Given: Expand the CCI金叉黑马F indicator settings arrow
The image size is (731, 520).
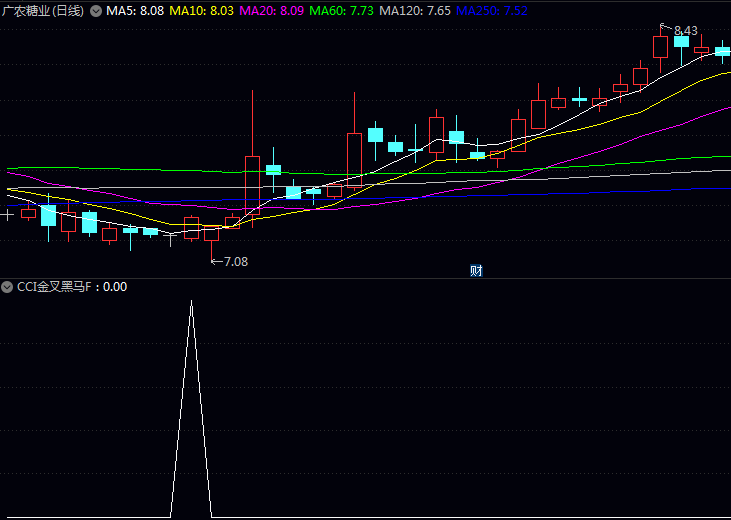Looking at the screenshot, I should click(8, 287).
